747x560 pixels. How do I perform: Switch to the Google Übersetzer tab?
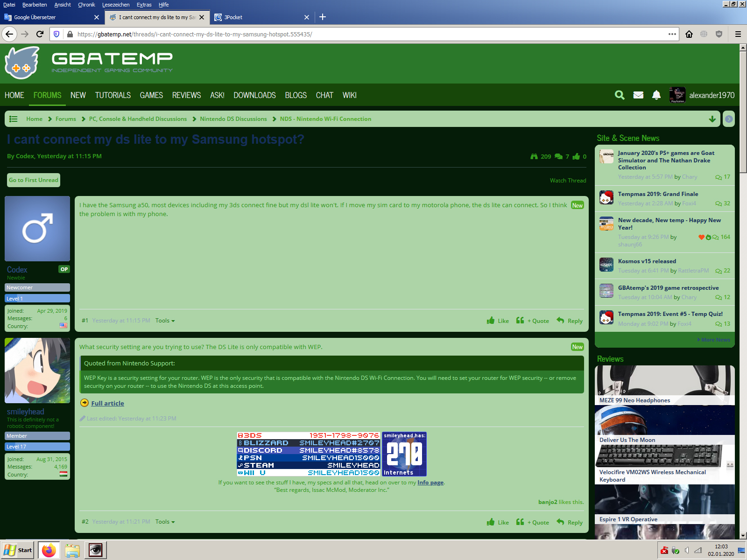click(51, 17)
